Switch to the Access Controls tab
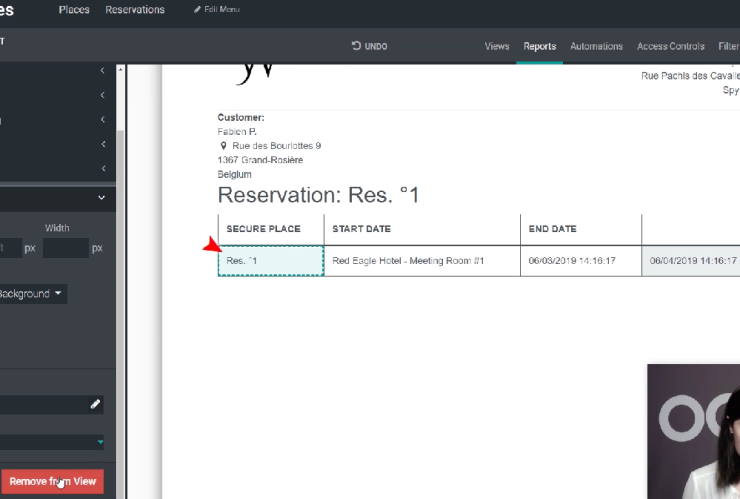Screen dimensions: 740x499 [x=671, y=46]
